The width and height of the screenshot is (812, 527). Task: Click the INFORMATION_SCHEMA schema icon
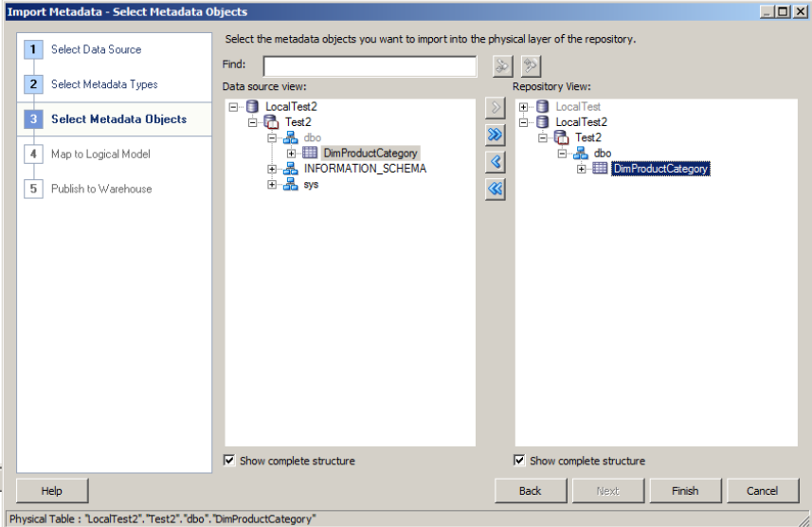pos(290,169)
